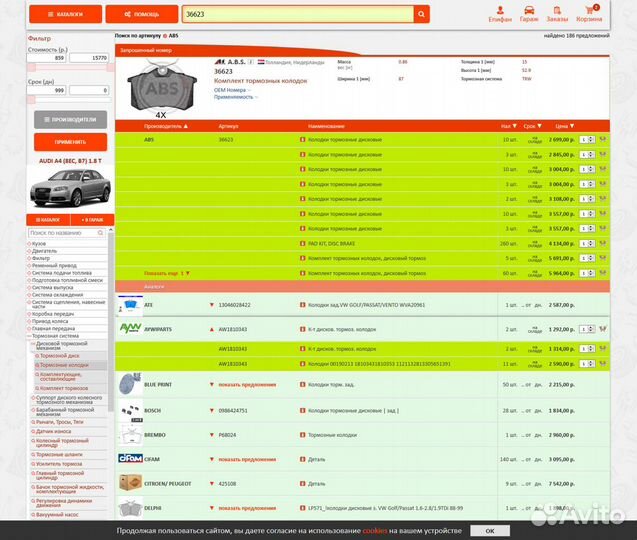
Task: Open info icon for PAD KIT row
Action: pos(303,243)
